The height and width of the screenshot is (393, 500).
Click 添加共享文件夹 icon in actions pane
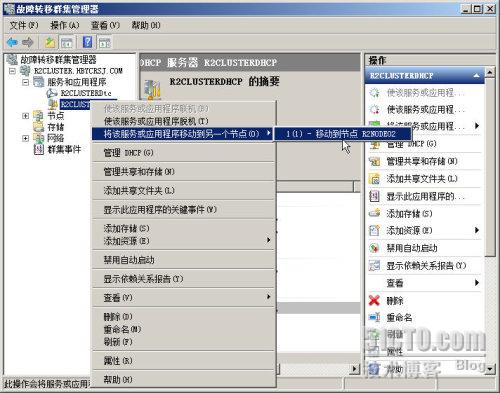pyautogui.click(x=375, y=179)
